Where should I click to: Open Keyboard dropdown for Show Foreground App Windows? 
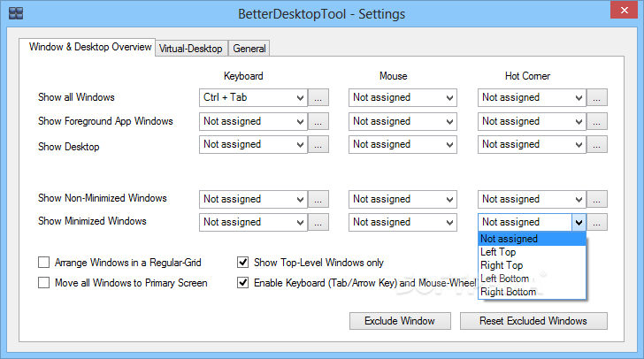tap(253, 122)
